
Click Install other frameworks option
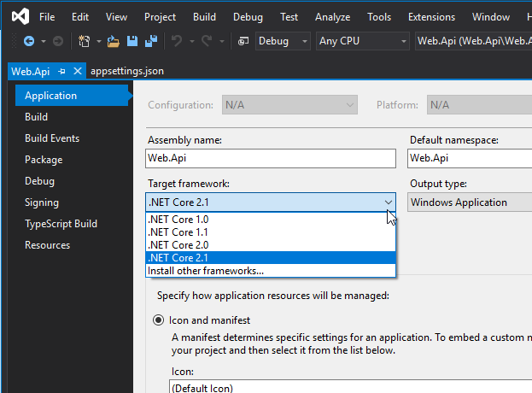point(206,271)
